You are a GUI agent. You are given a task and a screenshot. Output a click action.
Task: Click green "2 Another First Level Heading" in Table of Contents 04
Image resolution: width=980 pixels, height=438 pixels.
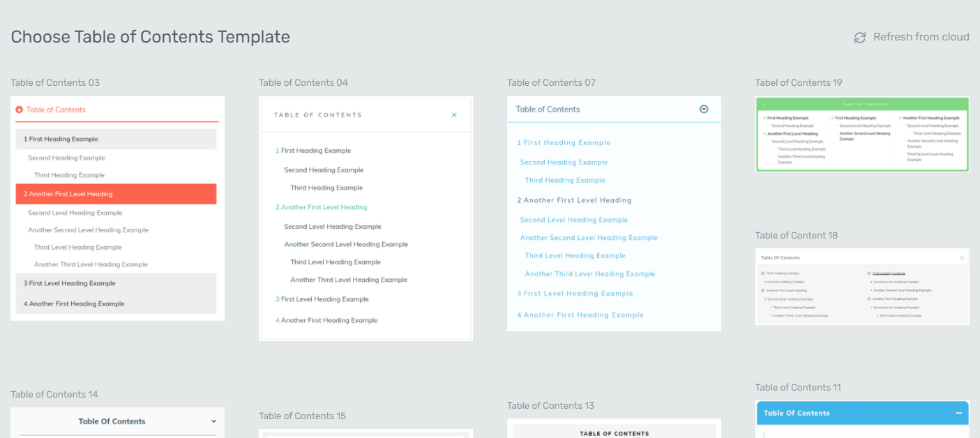pos(321,207)
